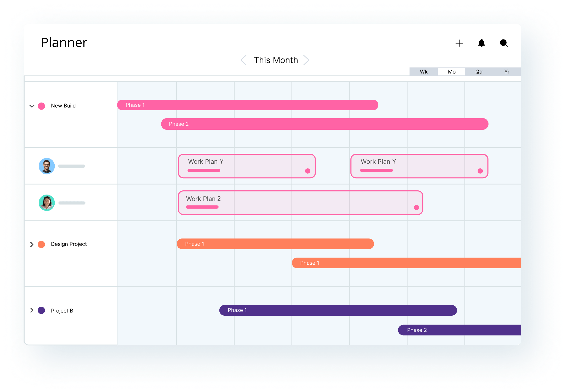Go to the next month with right arrow
The image size is (568, 392).
click(x=306, y=60)
